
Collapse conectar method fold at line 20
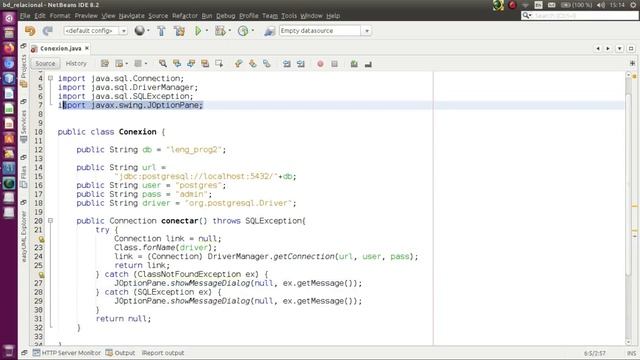point(50,221)
